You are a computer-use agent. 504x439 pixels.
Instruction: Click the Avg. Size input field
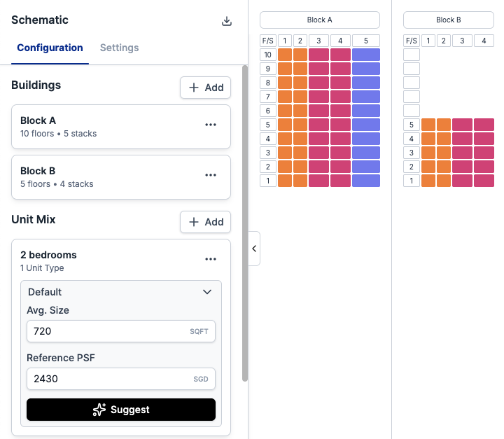[x=121, y=331]
